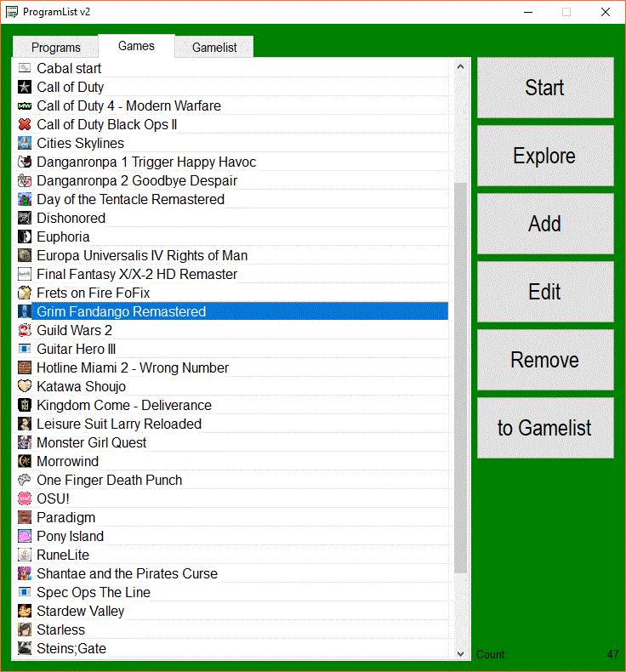Click the Pony Island icon

point(25,536)
